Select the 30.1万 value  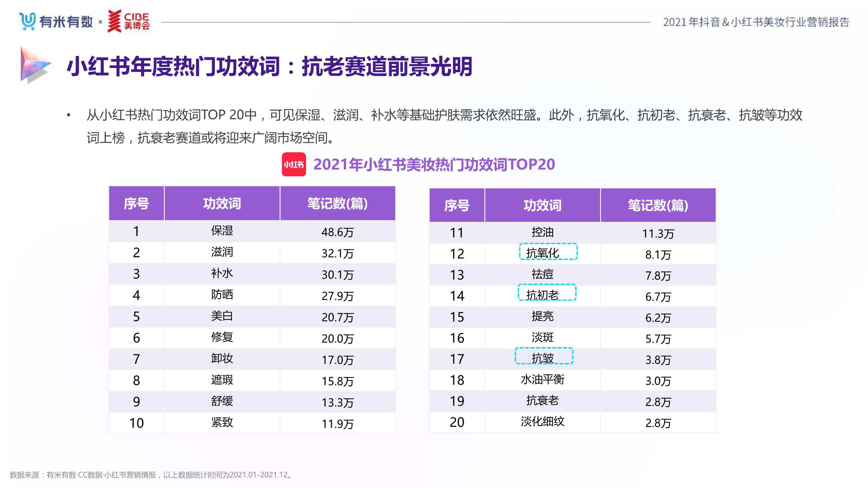338,275
